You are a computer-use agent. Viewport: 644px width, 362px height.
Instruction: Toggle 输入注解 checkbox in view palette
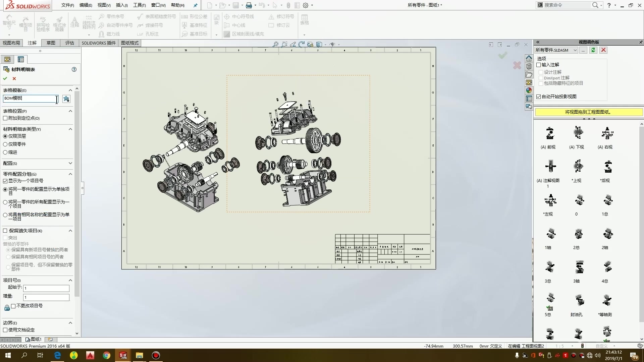[539, 65]
